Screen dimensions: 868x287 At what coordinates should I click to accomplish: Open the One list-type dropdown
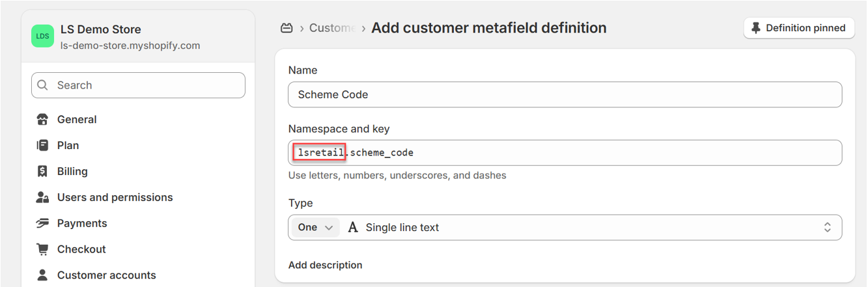click(x=315, y=228)
